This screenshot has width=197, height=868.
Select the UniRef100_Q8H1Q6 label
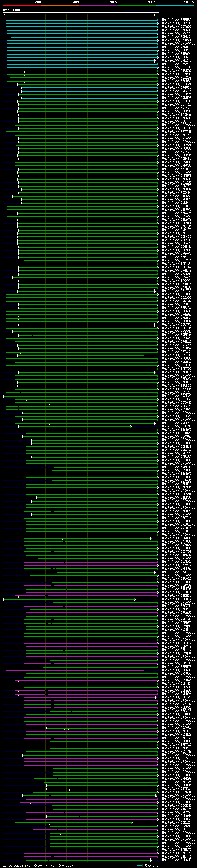[177, 240]
